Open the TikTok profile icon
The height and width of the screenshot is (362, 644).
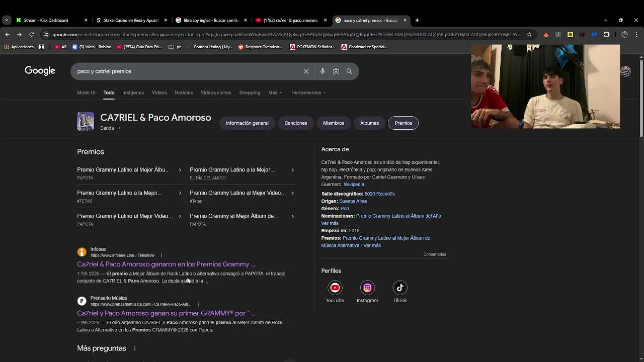tap(400, 288)
